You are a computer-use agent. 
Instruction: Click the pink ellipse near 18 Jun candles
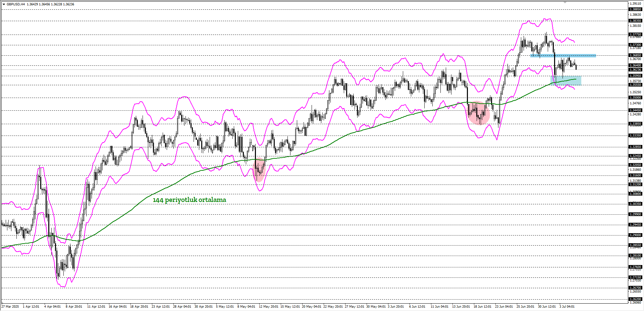(479, 113)
